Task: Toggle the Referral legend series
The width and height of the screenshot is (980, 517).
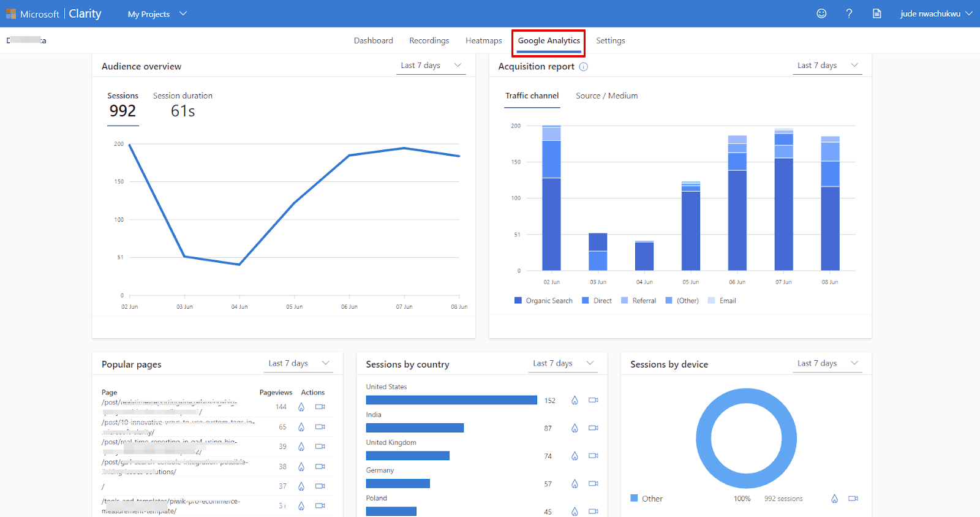Action: pos(638,301)
